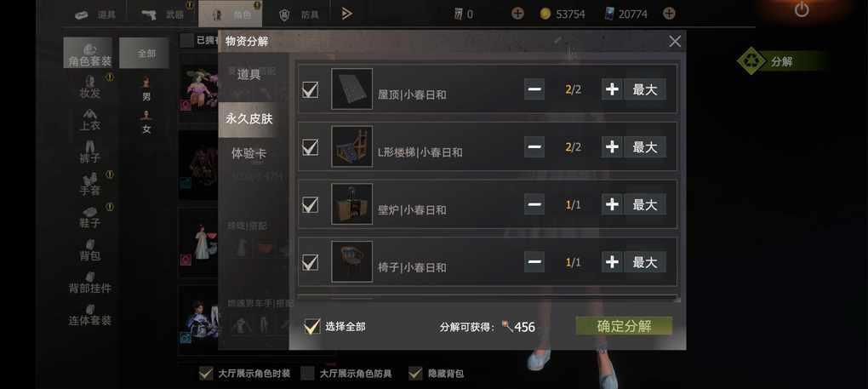Click the green 分解 recycle icon

click(x=751, y=61)
